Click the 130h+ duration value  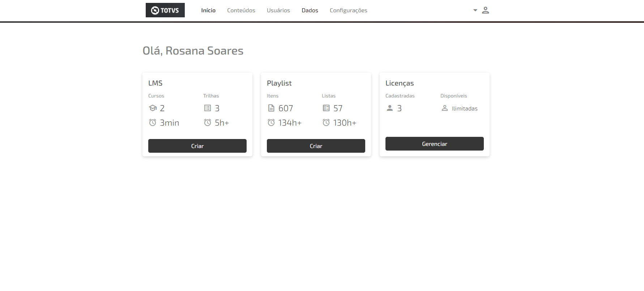(345, 123)
